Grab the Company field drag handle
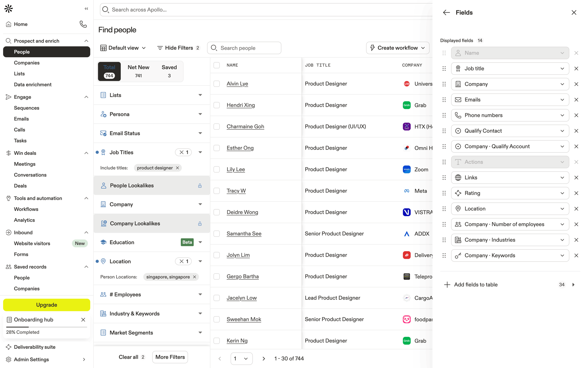588x368 pixels. tap(444, 84)
